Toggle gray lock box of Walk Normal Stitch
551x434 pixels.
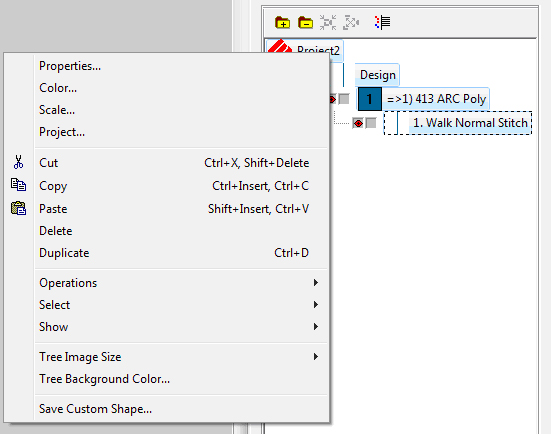[x=371, y=123]
